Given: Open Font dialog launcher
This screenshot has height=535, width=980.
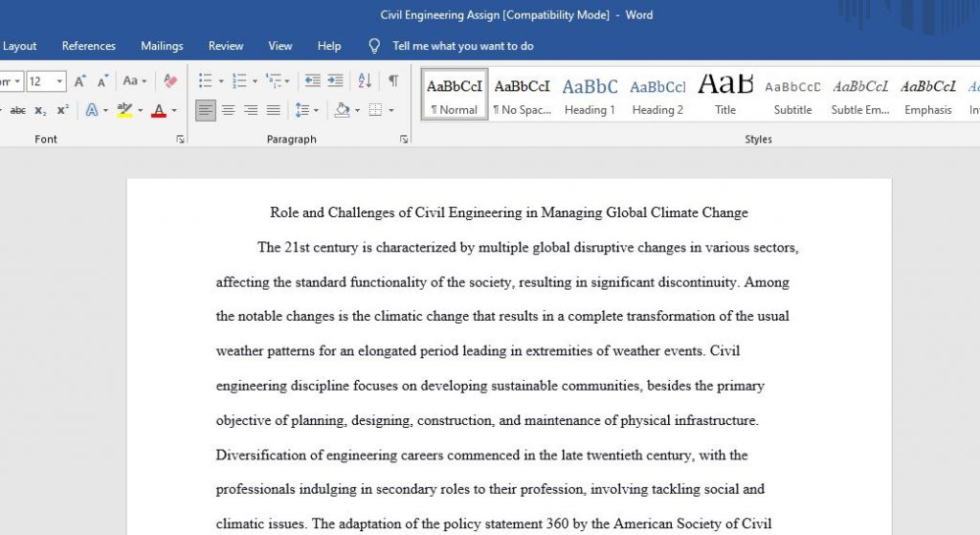Looking at the screenshot, I should [x=181, y=140].
